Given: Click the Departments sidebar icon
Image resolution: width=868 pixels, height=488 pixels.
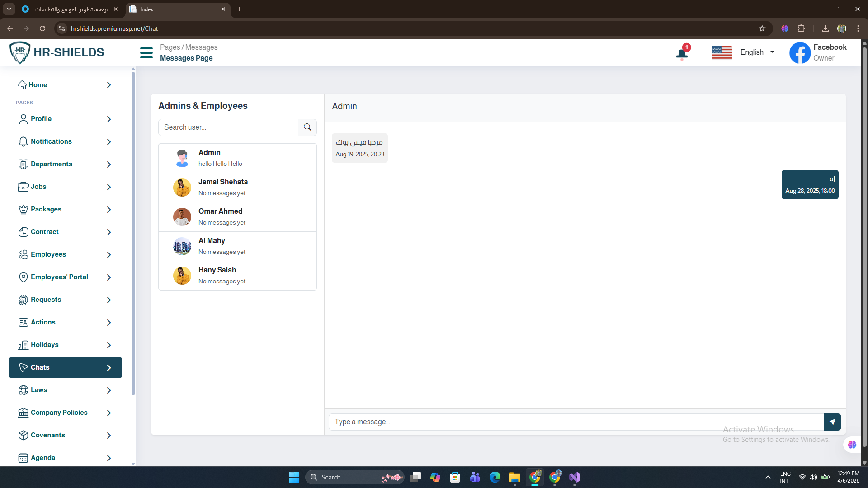Looking at the screenshot, I should (23, 164).
